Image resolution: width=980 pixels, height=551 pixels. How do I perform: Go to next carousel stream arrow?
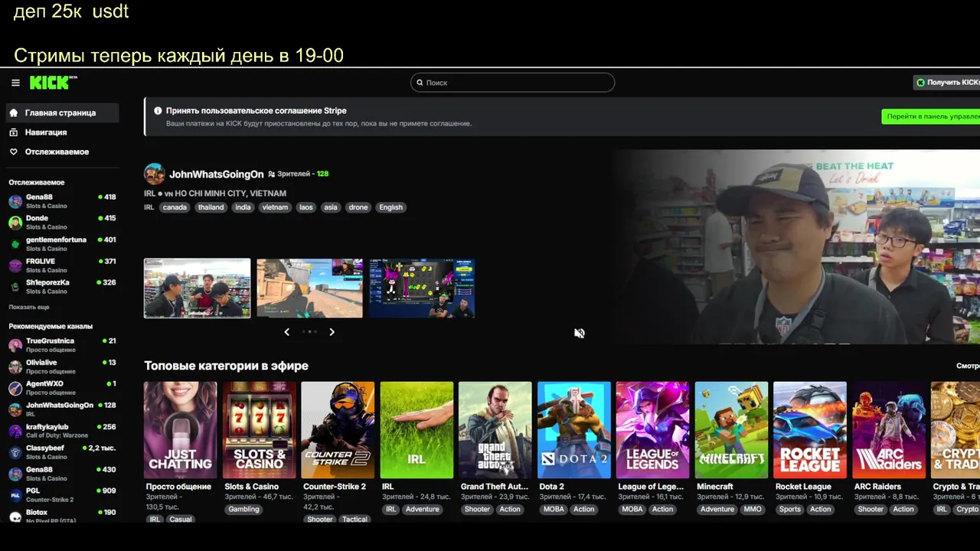click(332, 332)
